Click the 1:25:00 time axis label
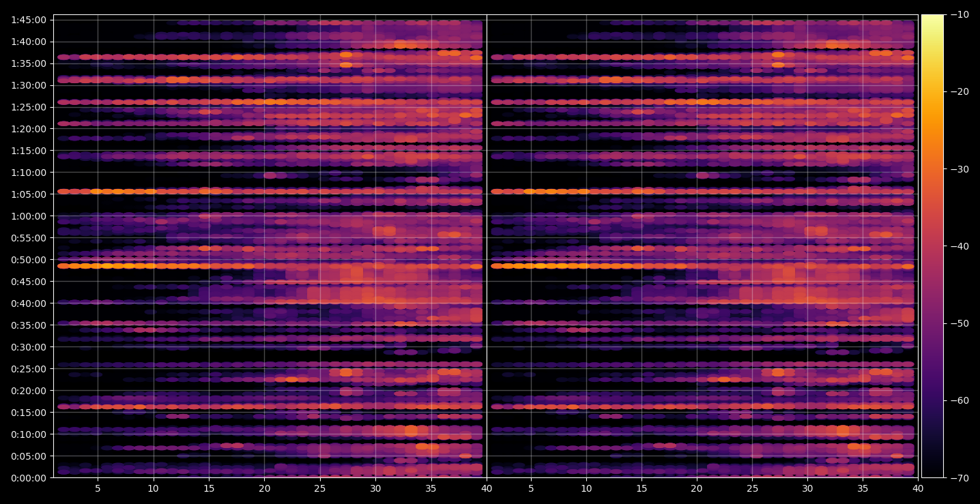The height and width of the screenshot is (504, 980). tap(29, 107)
